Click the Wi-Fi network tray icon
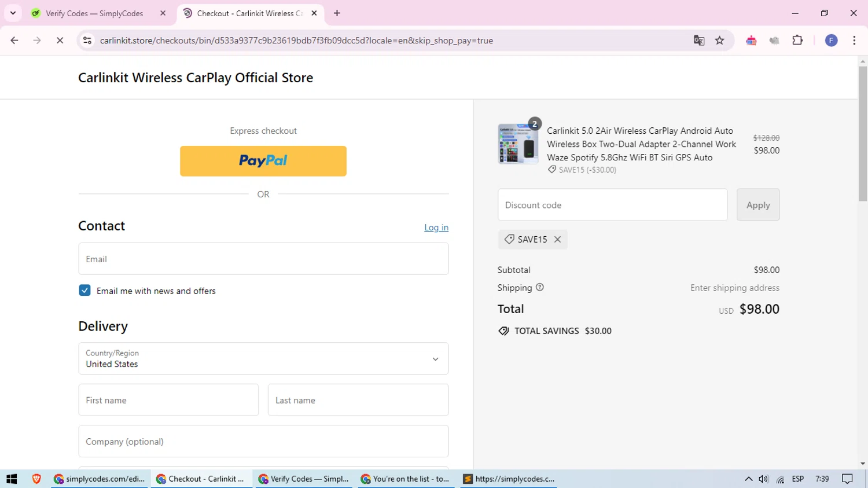The width and height of the screenshot is (868, 488). pyautogui.click(x=781, y=479)
